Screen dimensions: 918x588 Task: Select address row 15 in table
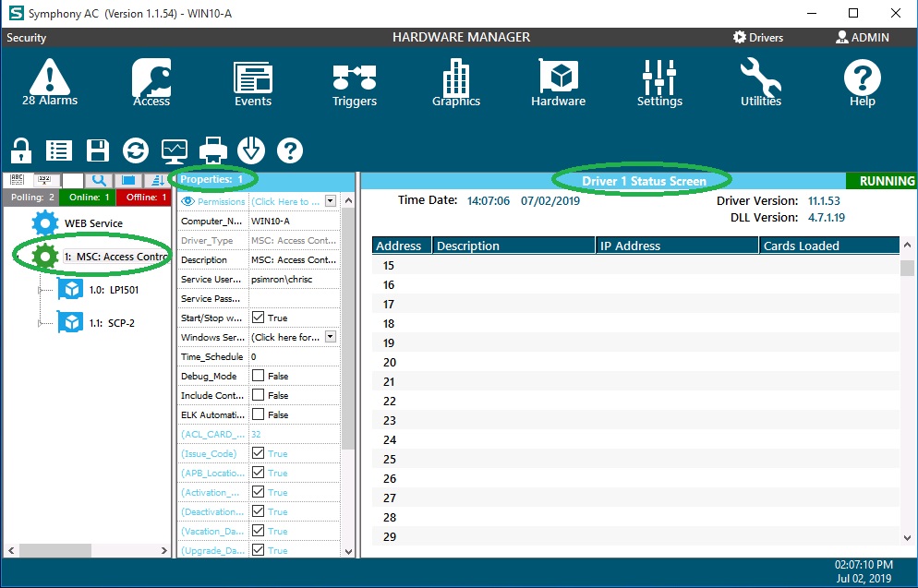[635, 265]
